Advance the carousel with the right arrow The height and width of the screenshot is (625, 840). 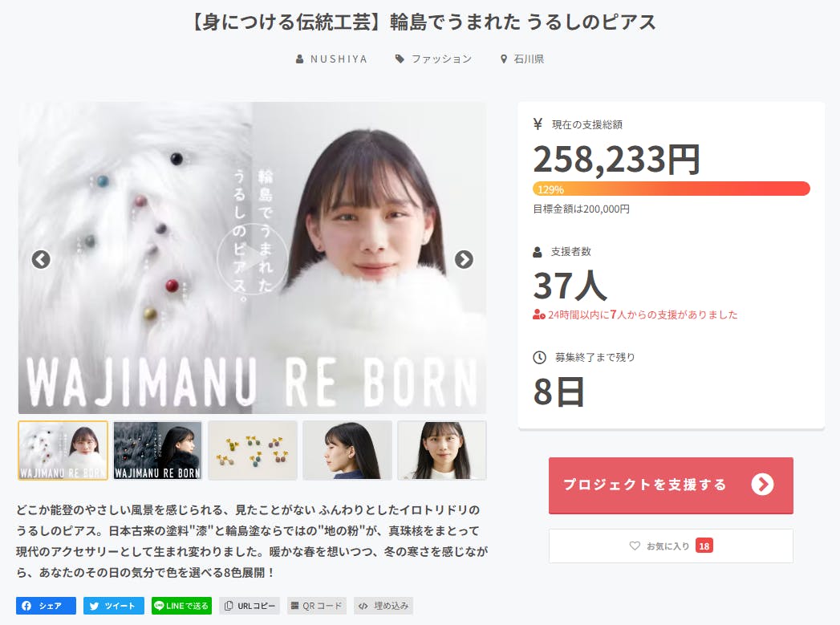pyautogui.click(x=464, y=260)
